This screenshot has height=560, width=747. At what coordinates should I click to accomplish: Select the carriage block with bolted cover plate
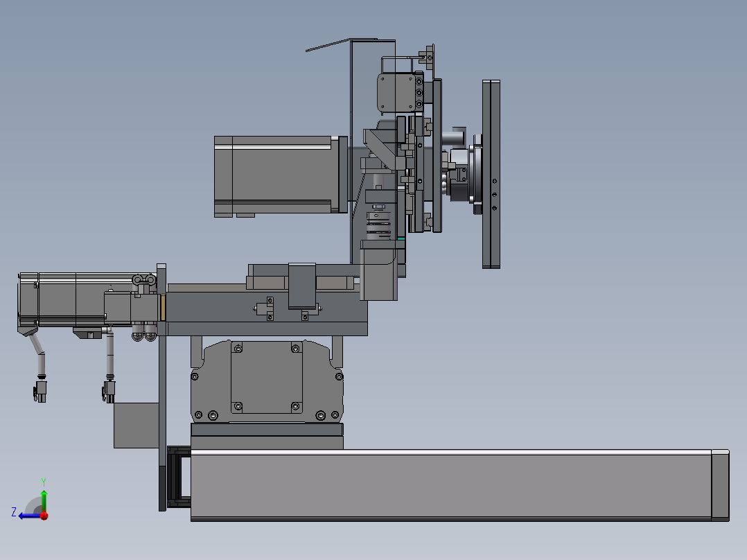click(x=267, y=381)
